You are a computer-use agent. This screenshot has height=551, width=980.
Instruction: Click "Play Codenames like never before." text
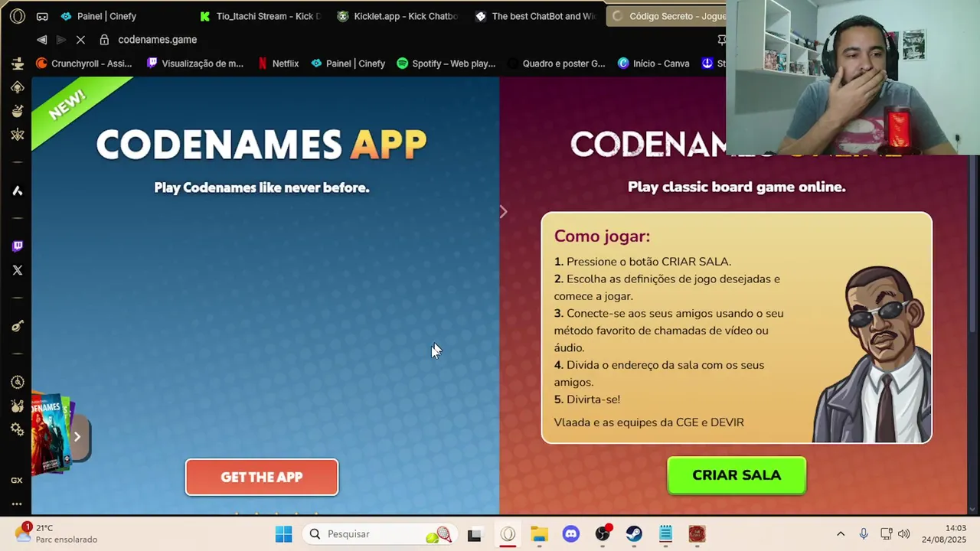click(x=262, y=187)
